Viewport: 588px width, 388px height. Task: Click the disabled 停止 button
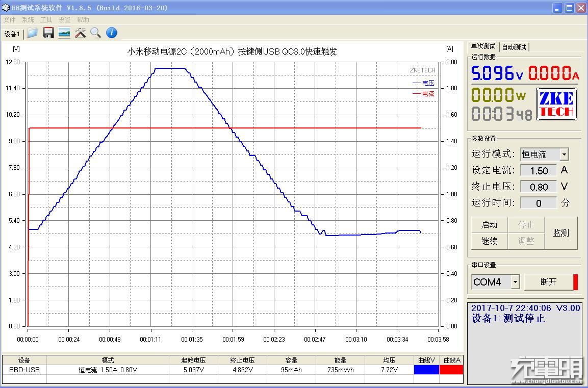(x=526, y=225)
